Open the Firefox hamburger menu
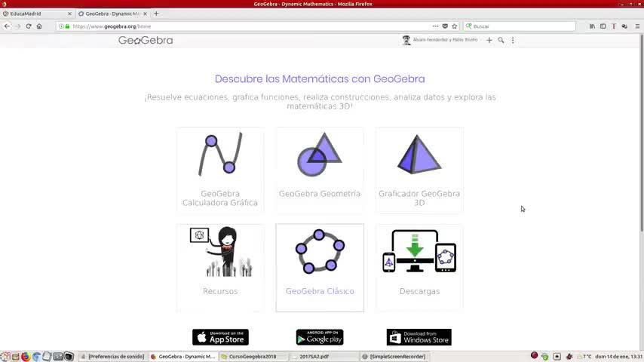This screenshot has height=362, width=644. click(637, 26)
